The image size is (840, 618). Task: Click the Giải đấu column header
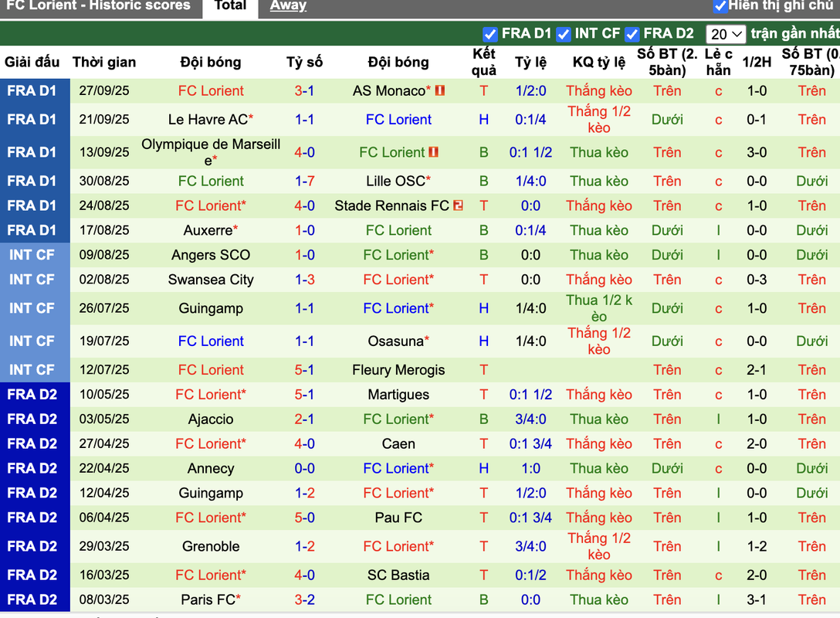pos(32,62)
